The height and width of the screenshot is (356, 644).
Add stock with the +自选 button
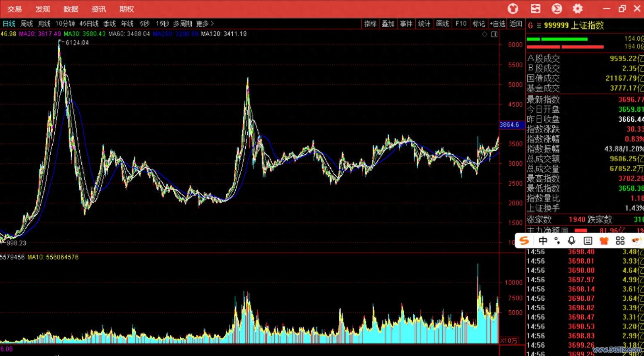497,24
